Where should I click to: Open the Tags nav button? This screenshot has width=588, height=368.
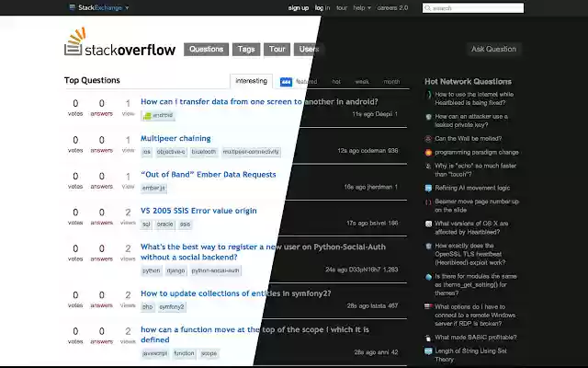(x=246, y=49)
